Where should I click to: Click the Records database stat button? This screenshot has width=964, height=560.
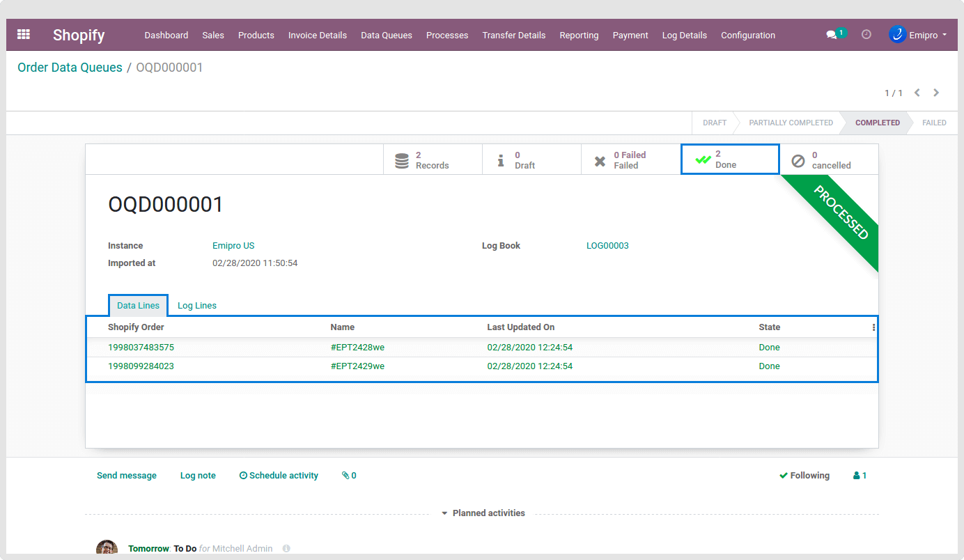[433, 160]
